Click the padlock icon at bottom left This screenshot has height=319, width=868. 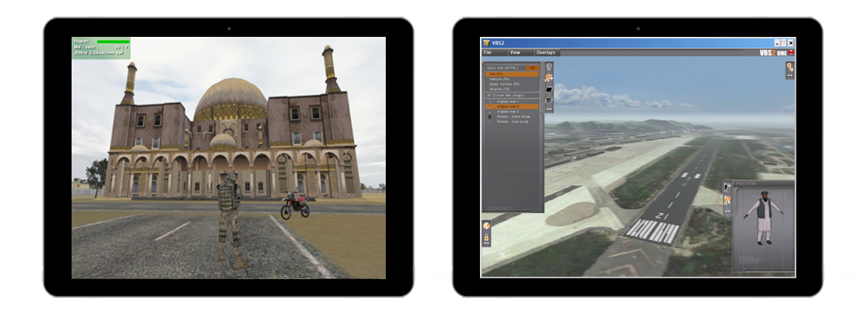[x=487, y=237]
